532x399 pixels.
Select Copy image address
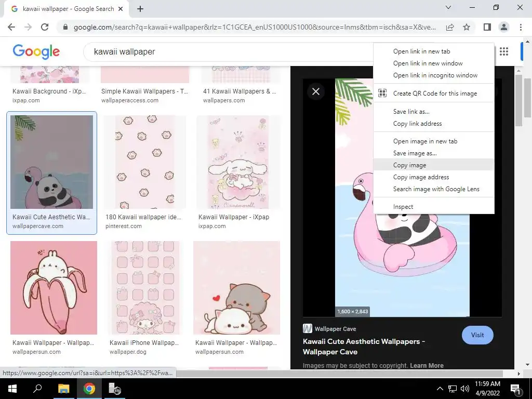434,177
